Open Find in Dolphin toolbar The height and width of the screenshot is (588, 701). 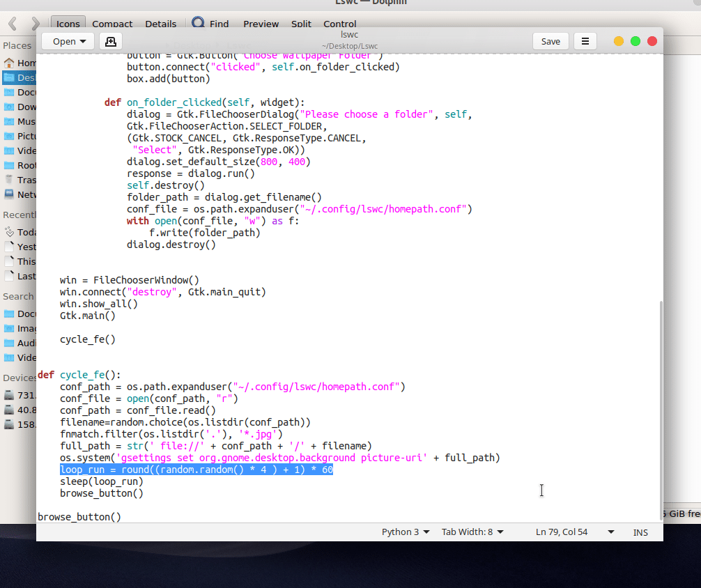(210, 24)
